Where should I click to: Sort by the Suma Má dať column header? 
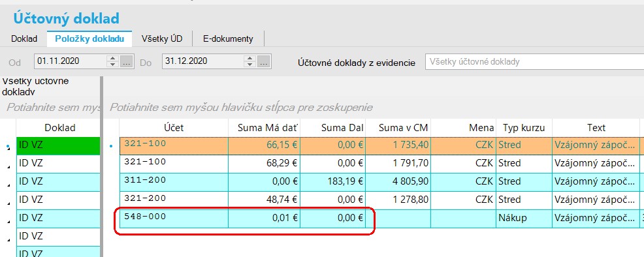click(264, 128)
